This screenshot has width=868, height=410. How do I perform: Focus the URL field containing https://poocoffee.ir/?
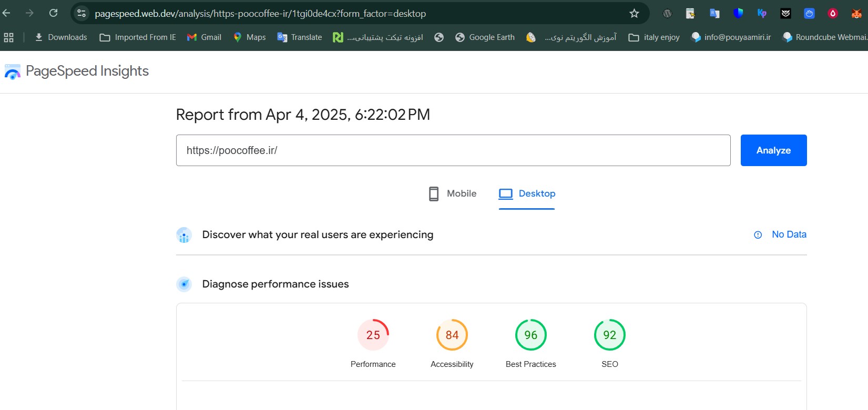453,150
